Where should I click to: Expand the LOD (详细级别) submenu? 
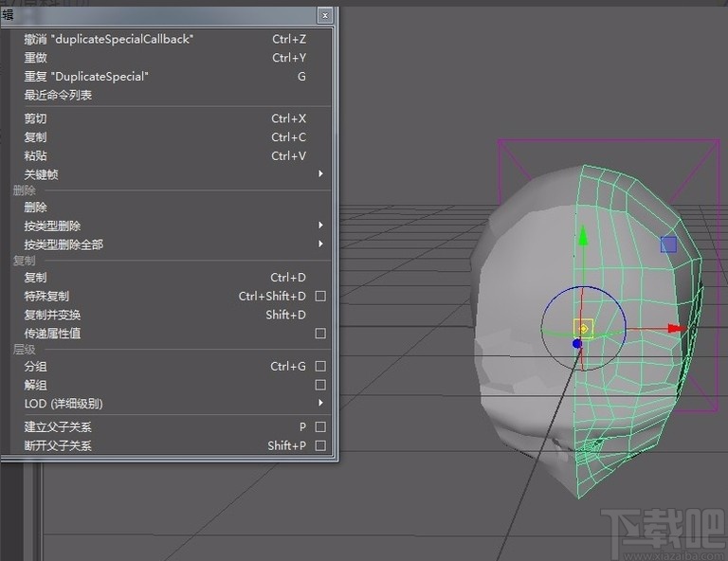click(320, 404)
